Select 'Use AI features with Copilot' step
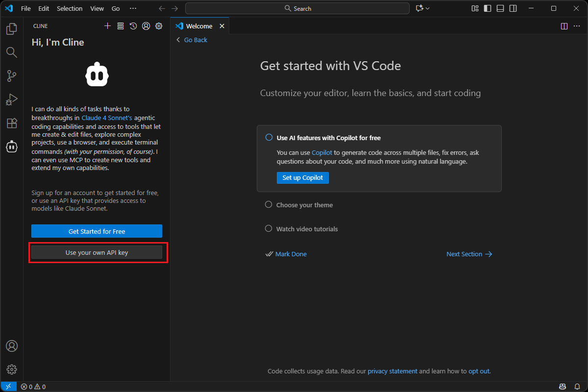 (x=328, y=138)
